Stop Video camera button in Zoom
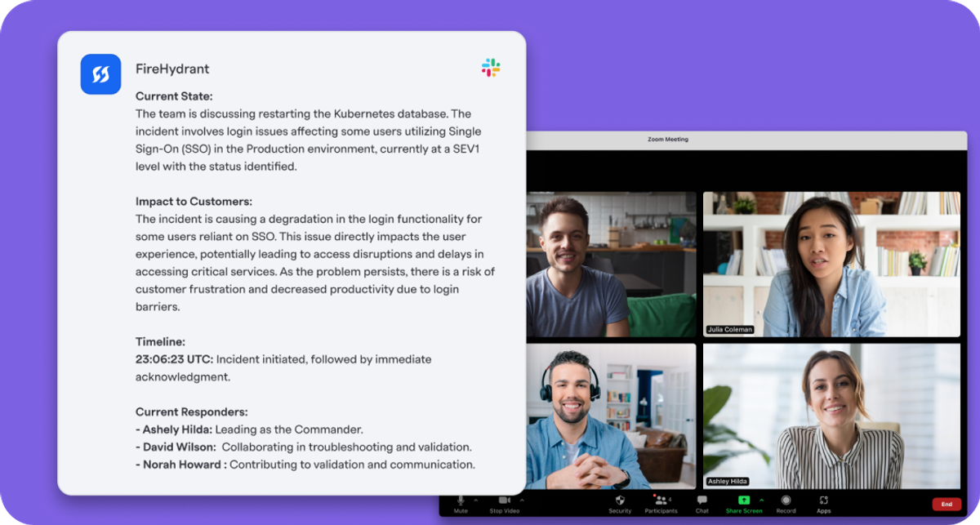980x525 pixels. click(504, 503)
